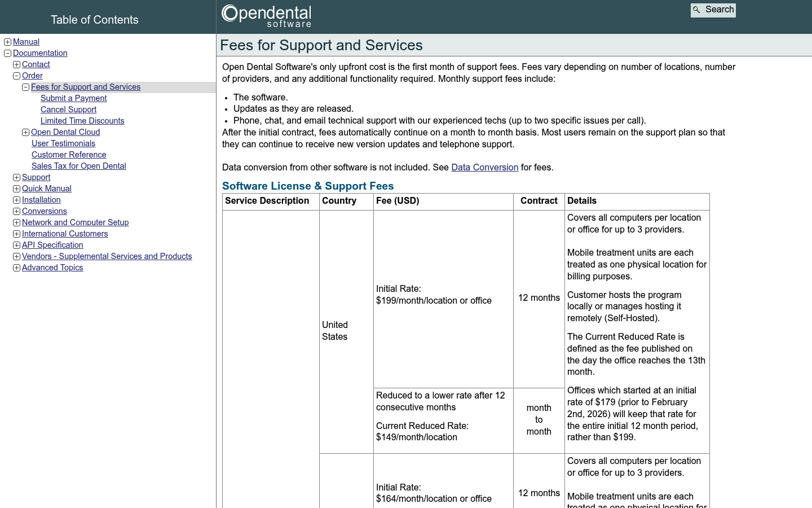Click the Software License & Support Fees heading
Screen dimensions: 812x508
click(x=308, y=186)
